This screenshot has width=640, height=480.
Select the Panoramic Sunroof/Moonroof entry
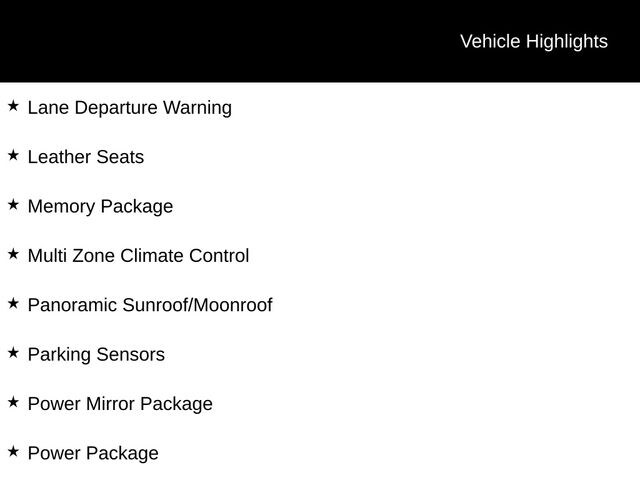(150, 305)
